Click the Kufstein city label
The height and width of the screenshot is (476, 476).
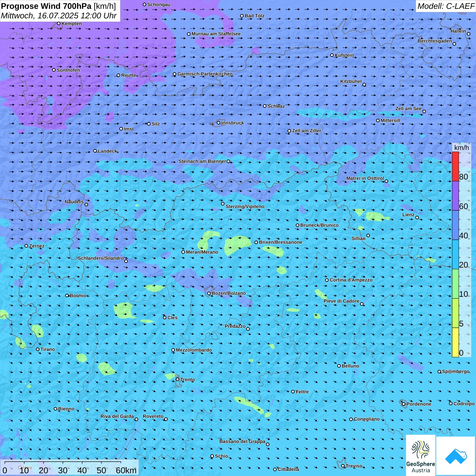coord(344,55)
